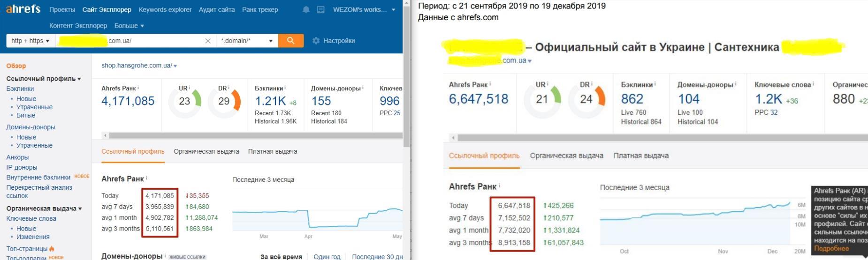Image resolution: width=868 pixels, height=260 pixels.
Task: Click the orange magnifier search button
Action: 291,41
